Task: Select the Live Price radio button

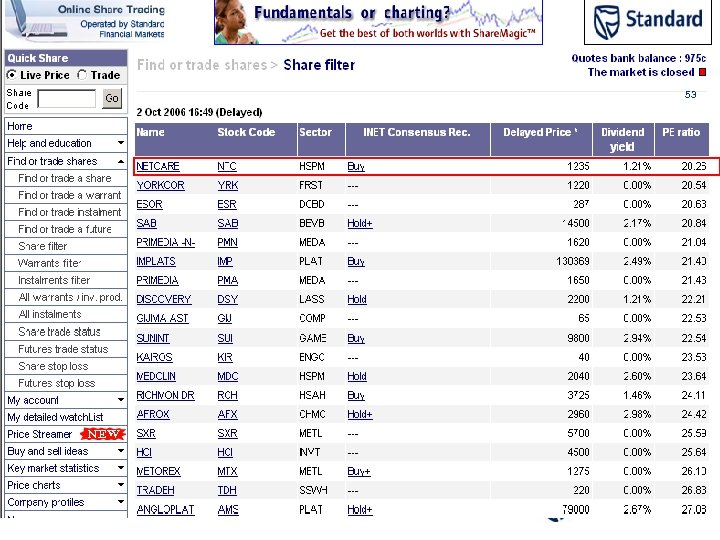Action: click(11, 75)
